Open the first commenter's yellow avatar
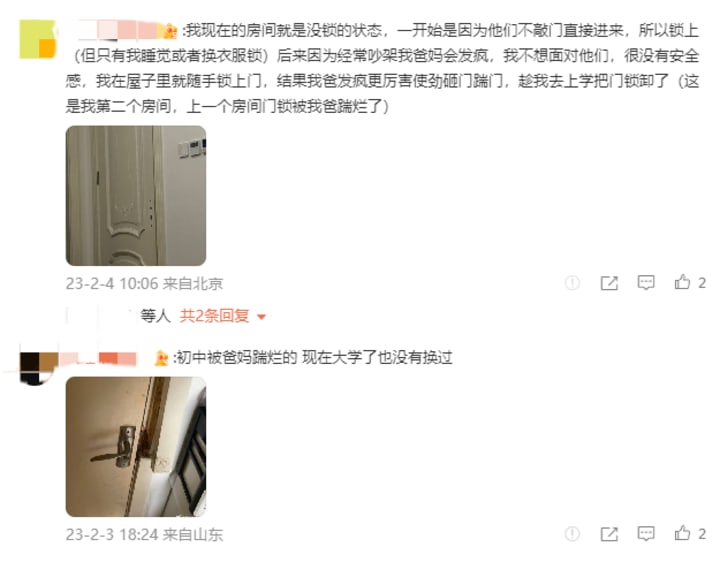Image resolution: width=720 pixels, height=562 pixels. [x=38, y=39]
